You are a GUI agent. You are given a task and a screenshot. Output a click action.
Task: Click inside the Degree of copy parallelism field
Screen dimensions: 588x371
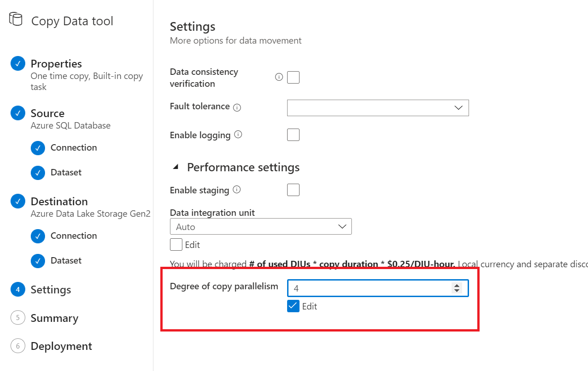tap(367, 288)
